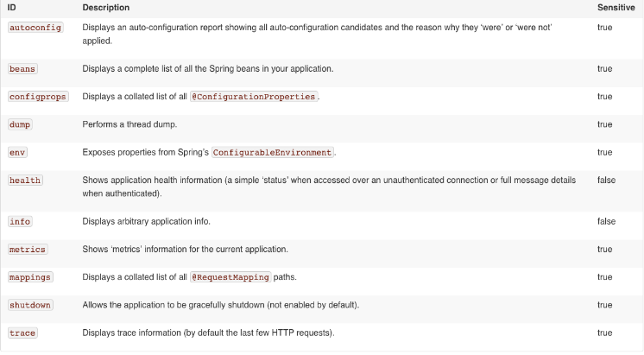
Task: Click the Description column header
Action: pyautogui.click(x=106, y=8)
